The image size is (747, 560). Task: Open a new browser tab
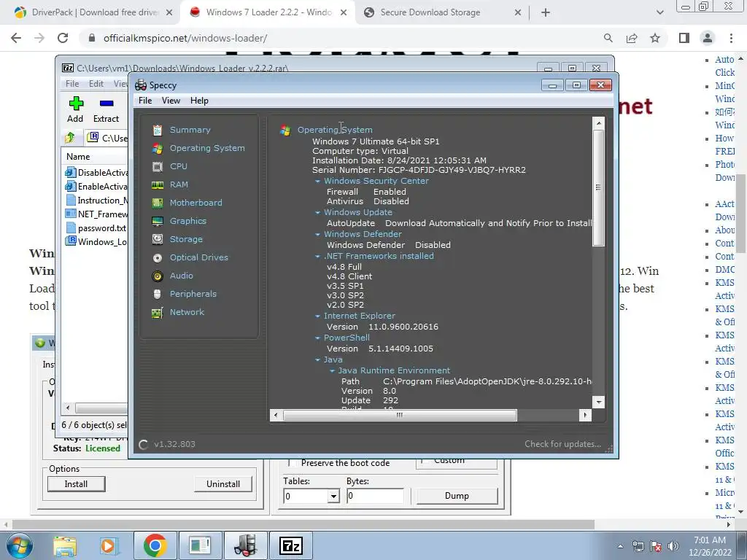pos(546,12)
